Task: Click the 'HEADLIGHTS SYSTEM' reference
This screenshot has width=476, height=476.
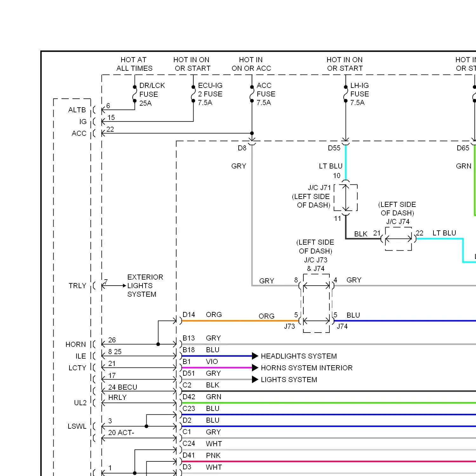Action: 299,356
